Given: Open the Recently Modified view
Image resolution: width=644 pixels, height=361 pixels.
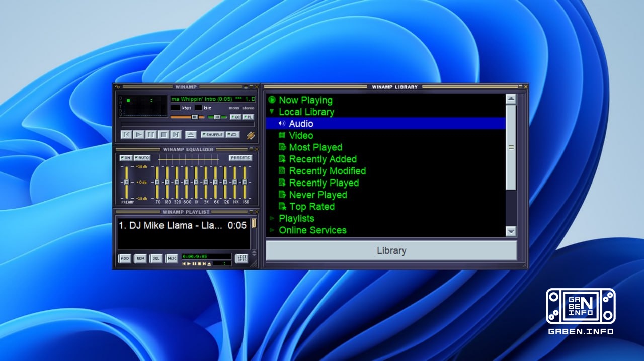Looking at the screenshot, I should pos(328,171).
